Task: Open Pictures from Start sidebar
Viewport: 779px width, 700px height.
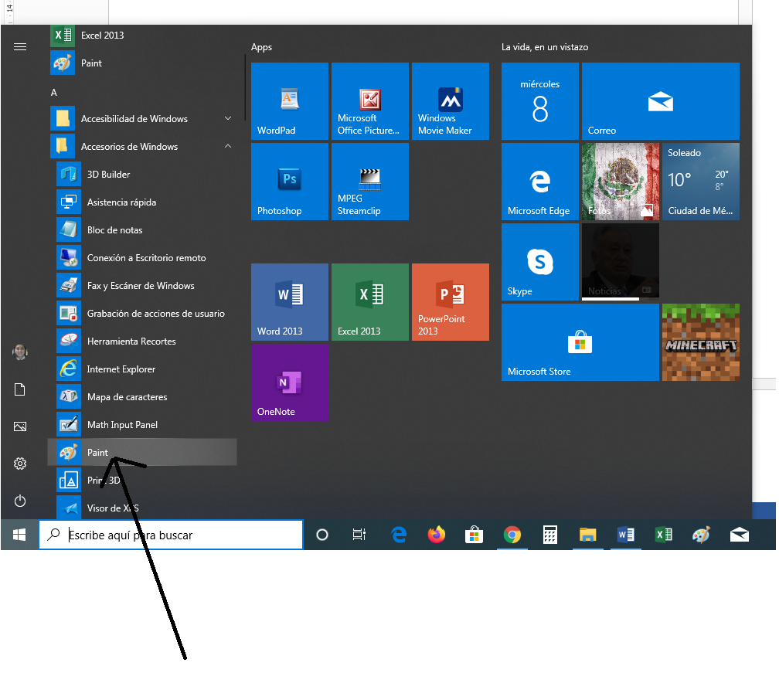Action: coord(20,426)
